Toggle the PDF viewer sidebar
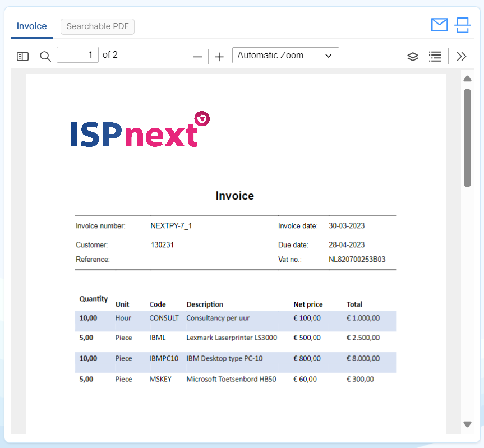Viewport: 484px width, 448px height. coord(22,56)
